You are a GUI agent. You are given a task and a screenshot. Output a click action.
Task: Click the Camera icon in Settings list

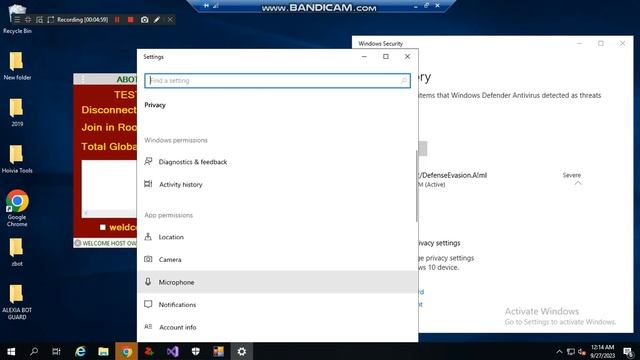[x=148, y=259]
